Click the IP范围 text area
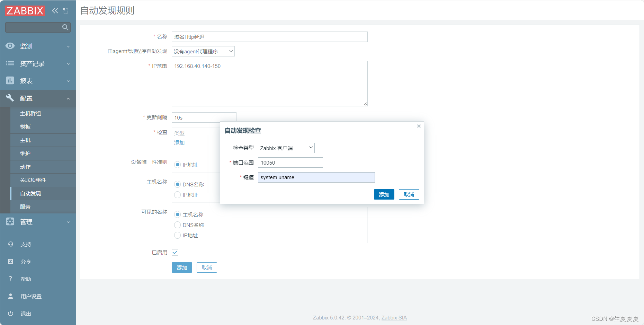This screenshot has width=644, height=325. click(x=270, y=84)
